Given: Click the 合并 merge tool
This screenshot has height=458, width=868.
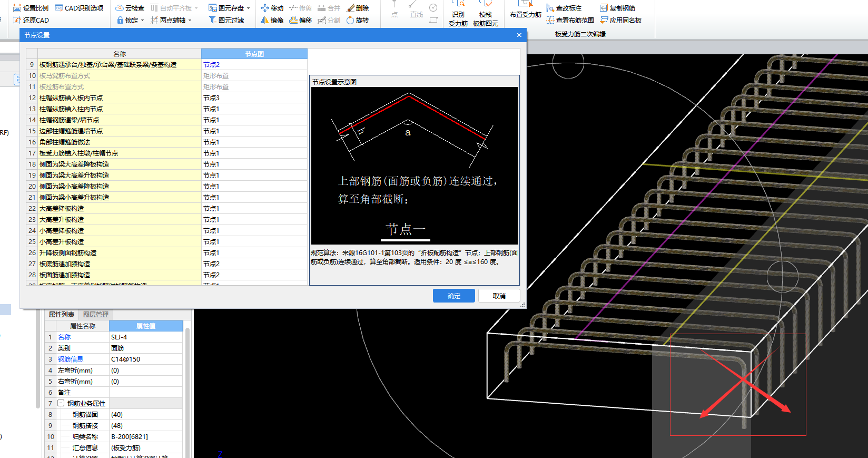Looking at the screenshot, I should pos(329,8).
